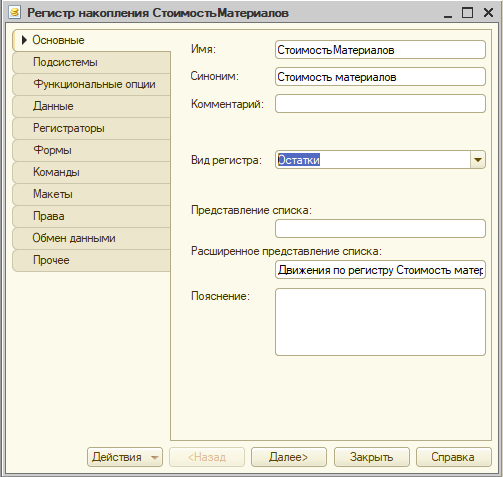Image resolution: width=503 pixels, height=477 pixels.
Task: Open the Формы tab
Action: coord(91,150)
